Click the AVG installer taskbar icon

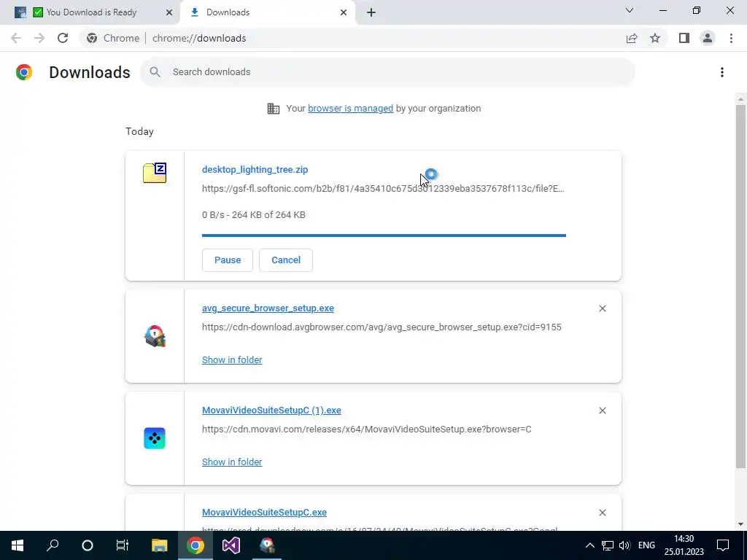click(x=267, y=545)
